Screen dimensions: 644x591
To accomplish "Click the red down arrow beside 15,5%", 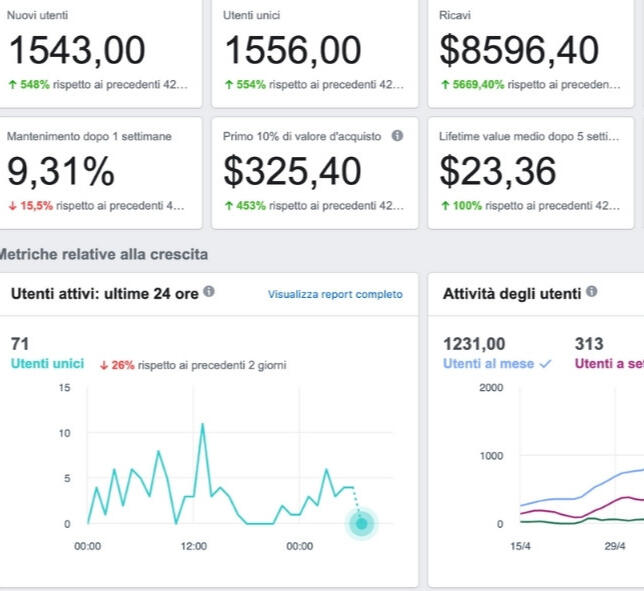I will tap(12, 206).
